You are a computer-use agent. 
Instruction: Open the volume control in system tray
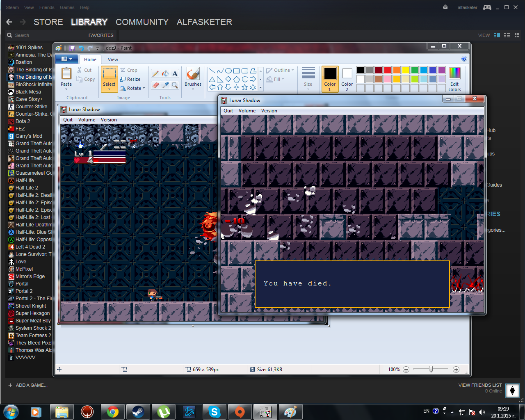pyautogui.click(x=482, y=412)
